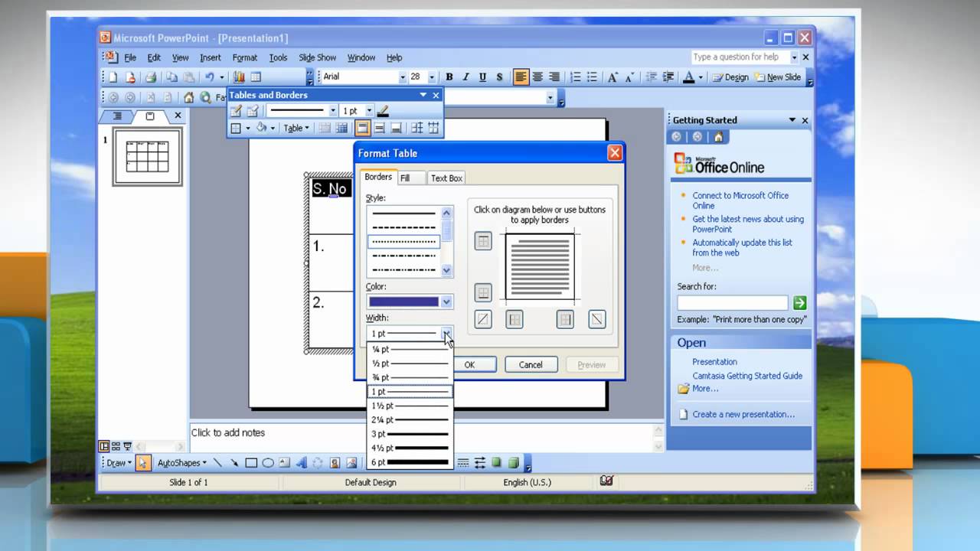980x551 pixels.
Task: Click Distribute Columns Evenly icon
Action: [434, 129]
